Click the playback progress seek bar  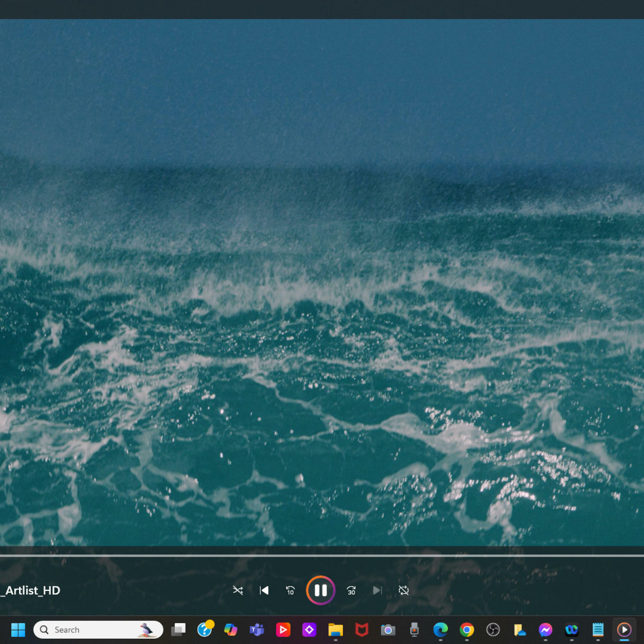pos(322,556)
